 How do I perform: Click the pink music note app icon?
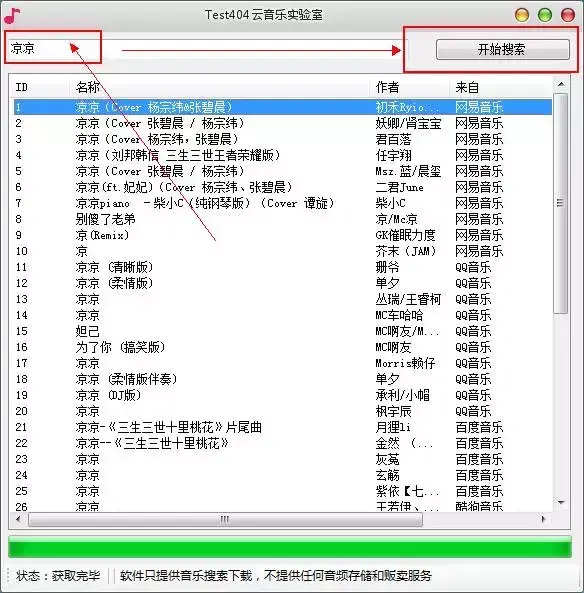click(x=13, y=15)
